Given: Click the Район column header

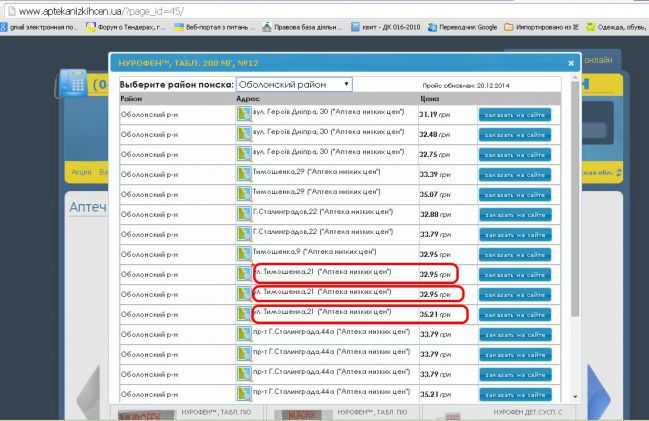Looking at the screenshot, I should pos(131,99).
